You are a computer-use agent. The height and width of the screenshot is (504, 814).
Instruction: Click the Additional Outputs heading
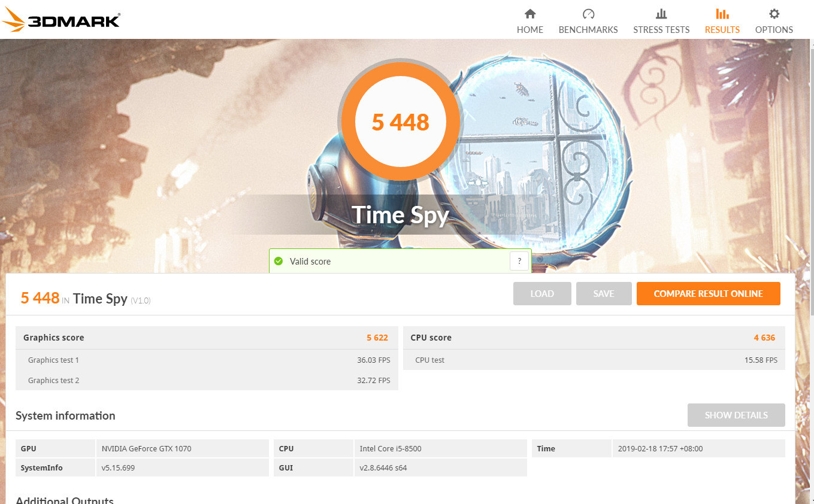(x=65, y=500)
